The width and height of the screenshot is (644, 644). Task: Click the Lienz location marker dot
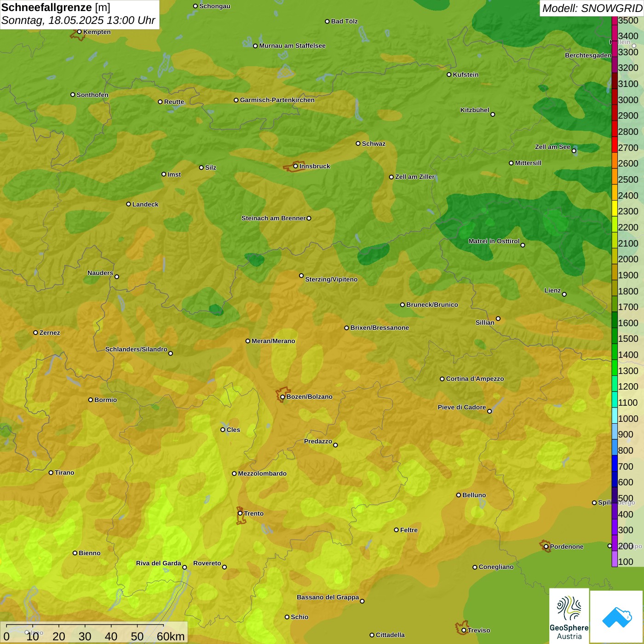(x=564, y=294)
